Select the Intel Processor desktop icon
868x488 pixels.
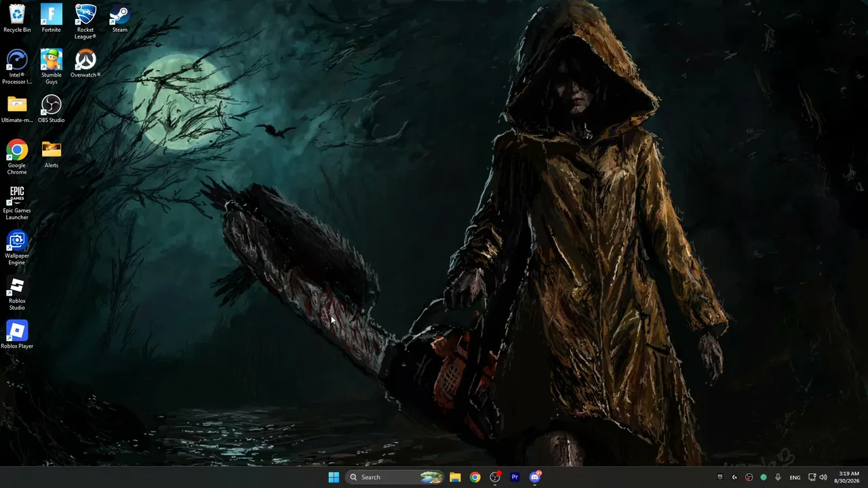point(17,67)
